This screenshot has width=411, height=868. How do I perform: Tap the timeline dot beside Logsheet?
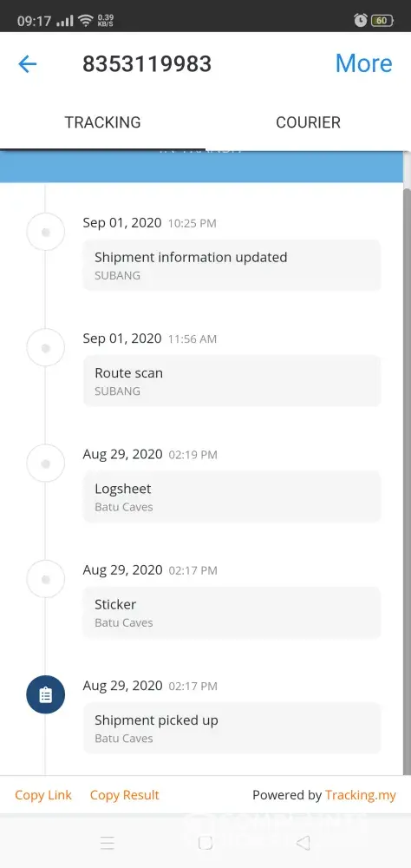pos(46,464)
